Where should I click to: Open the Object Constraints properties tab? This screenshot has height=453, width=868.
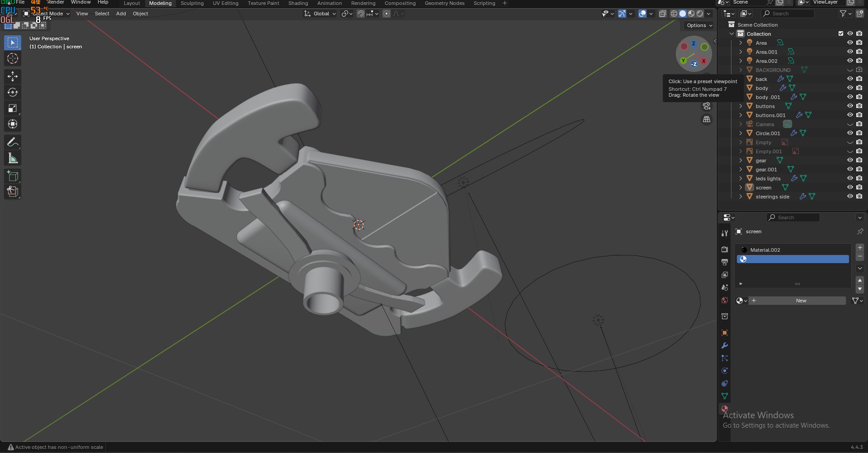pyautogui.click(x=725, y=383)
